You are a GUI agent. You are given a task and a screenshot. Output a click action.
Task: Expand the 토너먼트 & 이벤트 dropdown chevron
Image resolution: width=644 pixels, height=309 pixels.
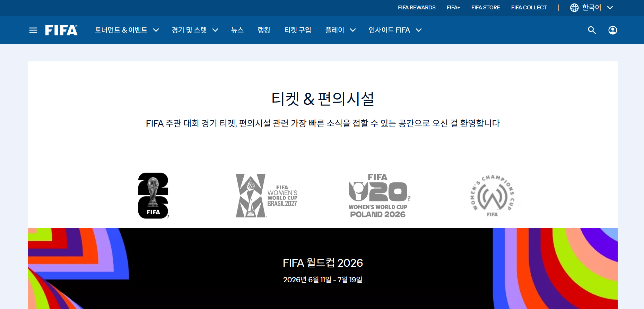pos(156,30)
